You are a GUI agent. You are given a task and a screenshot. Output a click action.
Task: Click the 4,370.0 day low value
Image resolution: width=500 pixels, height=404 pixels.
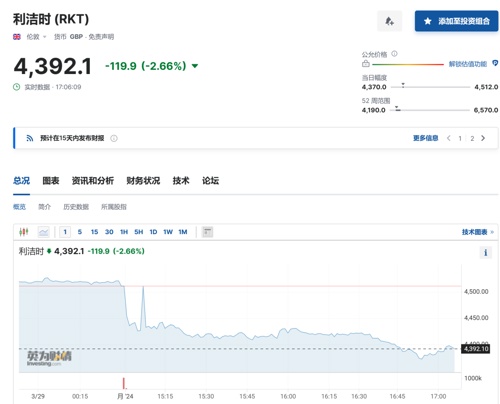(x=374, y=87)
